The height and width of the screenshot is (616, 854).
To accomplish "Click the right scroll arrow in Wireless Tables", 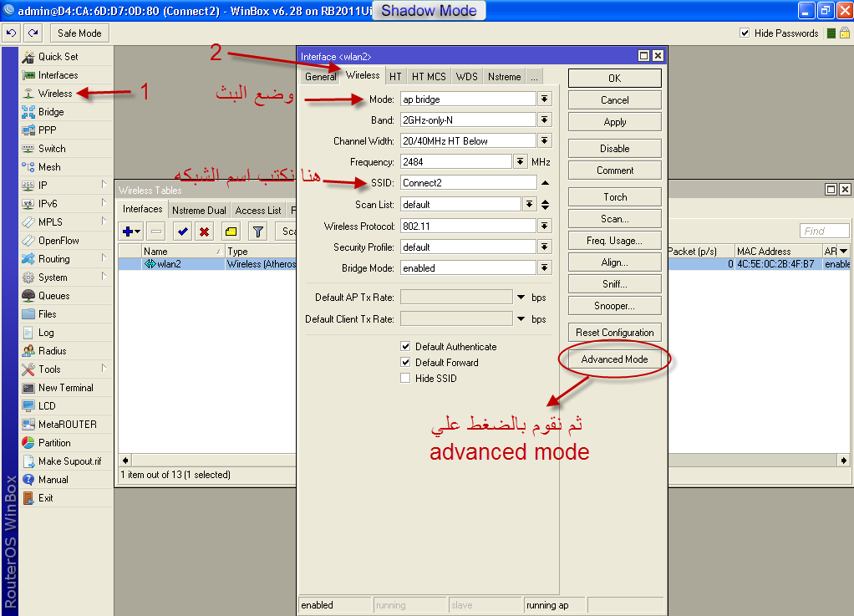I will pos(844,461).
